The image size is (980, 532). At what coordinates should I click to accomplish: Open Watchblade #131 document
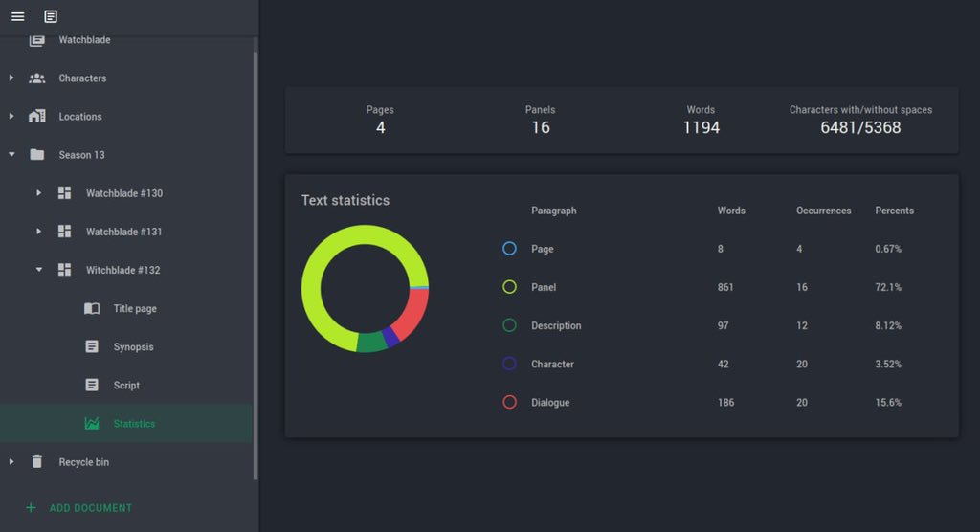pyautogui.click(x=126, y=232)
